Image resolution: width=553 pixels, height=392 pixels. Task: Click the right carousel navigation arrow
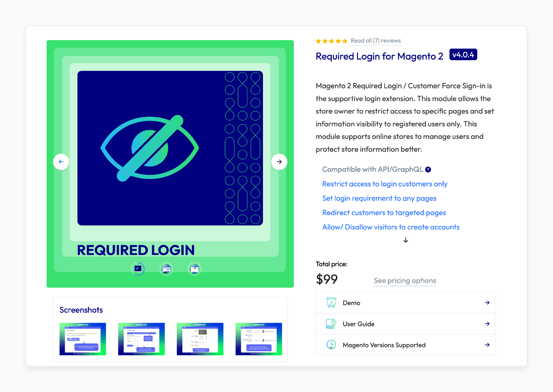point(279,162)
